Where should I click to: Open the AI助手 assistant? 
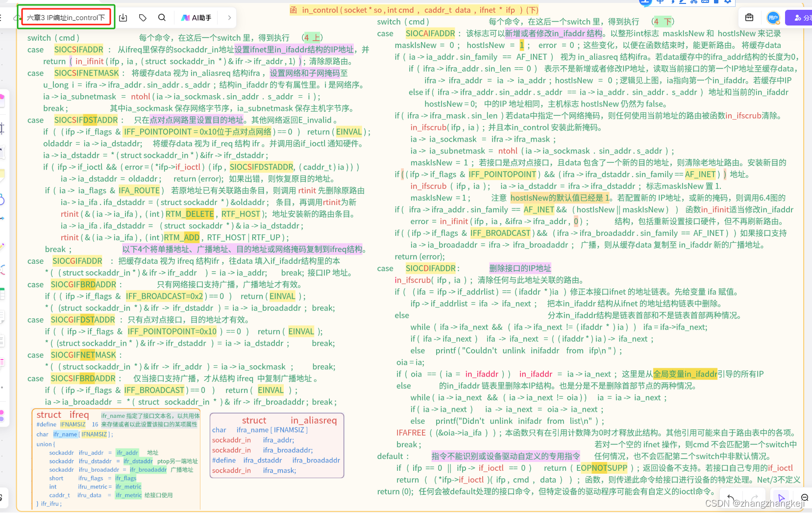point(197,18)
